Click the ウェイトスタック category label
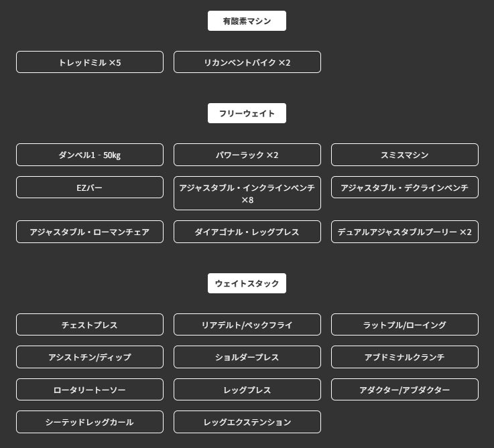The width and height of the screenshot is (494, 448). (x=247, y=283)
